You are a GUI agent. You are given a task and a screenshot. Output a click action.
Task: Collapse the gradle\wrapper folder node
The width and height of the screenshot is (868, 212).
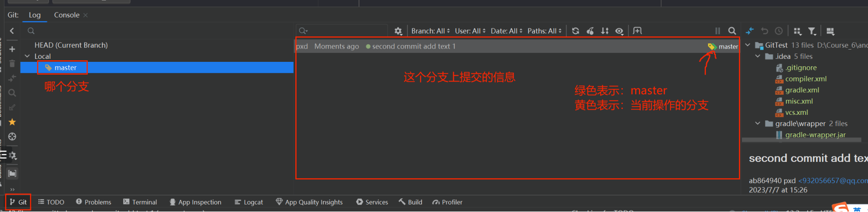tap(758, 124)
